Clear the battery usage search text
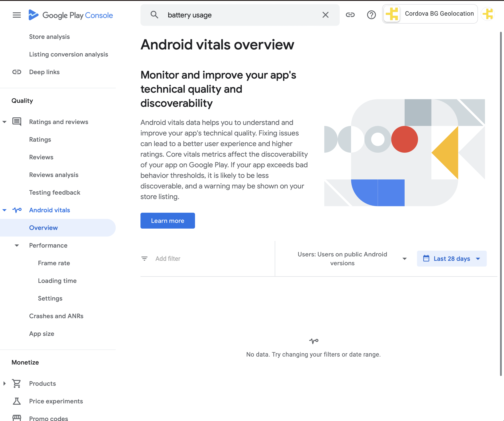The width and height of the screenshot is (504, 421). coord(325,15)
